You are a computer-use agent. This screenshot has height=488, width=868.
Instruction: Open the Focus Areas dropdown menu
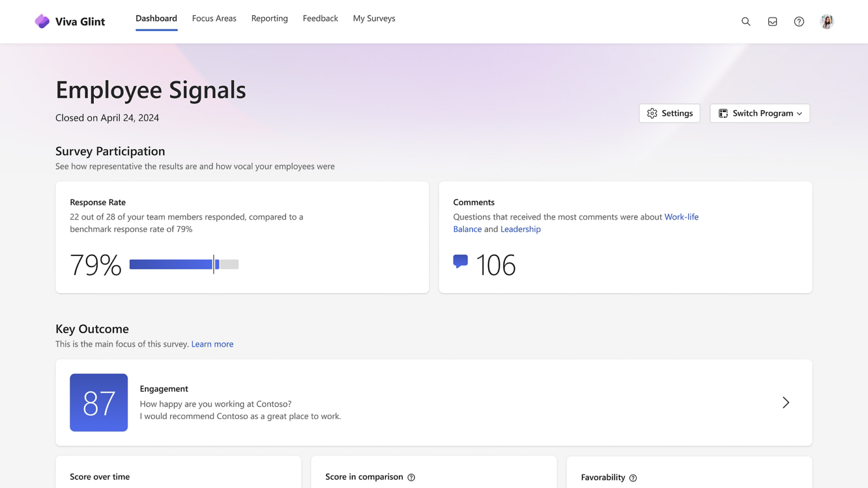[214, 18]
